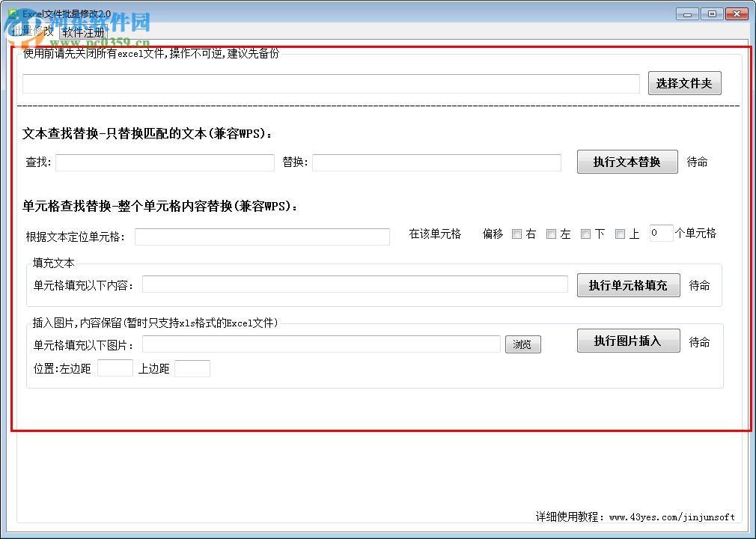Click inside the 查找 search text field

click(x=165, y=162)
